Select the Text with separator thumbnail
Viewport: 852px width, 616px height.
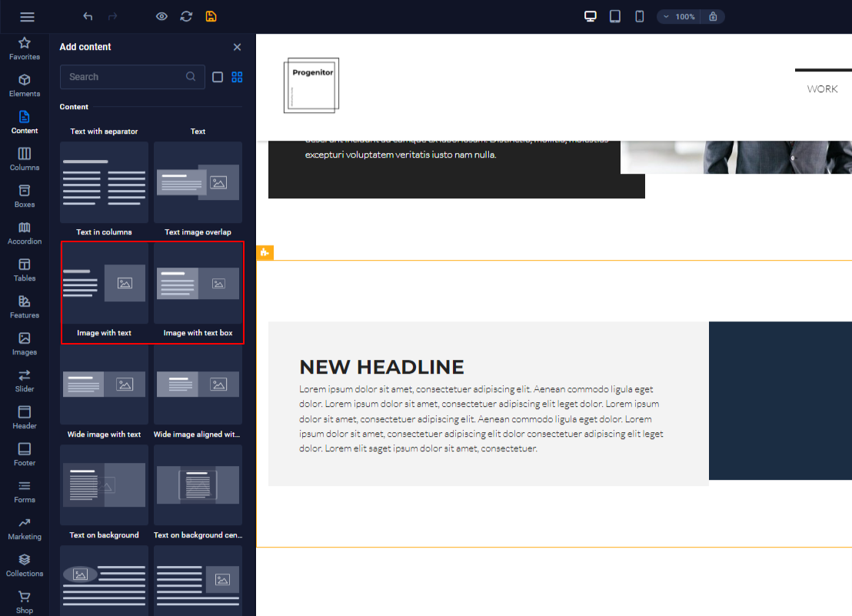[104, 132]
